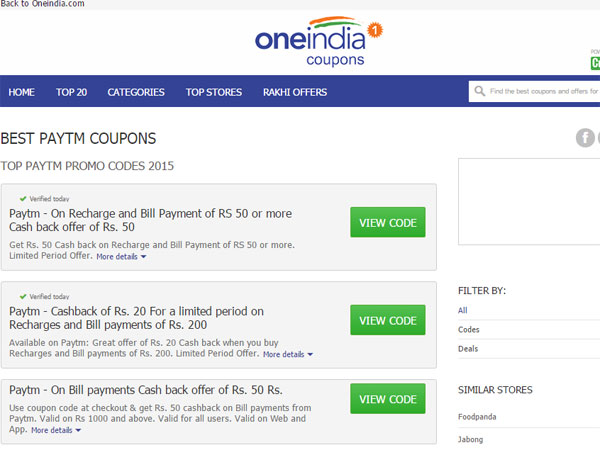600x450 pixels.
Task: Expand More details for Rs. 20 cashback offer
Action: click(x=287, y=354)
